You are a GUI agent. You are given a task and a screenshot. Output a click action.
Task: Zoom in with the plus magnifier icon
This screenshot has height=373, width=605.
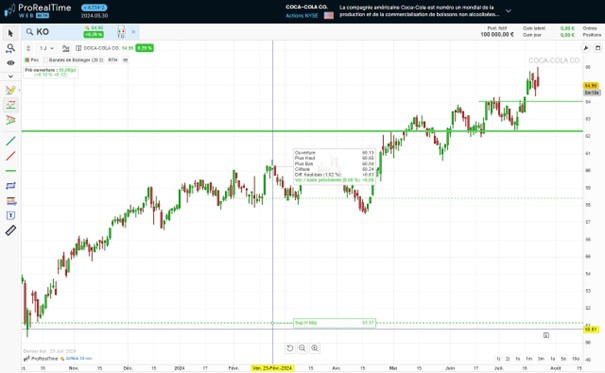(x=315, y=348)
